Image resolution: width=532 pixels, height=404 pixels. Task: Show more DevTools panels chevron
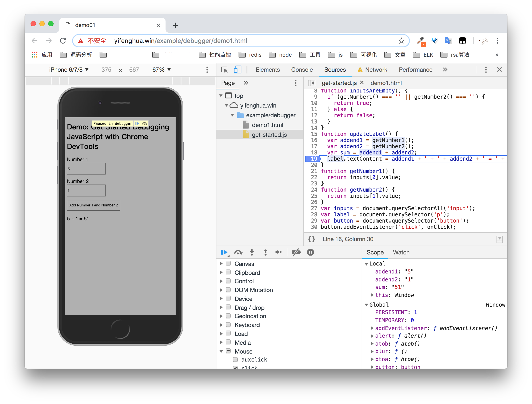click(x=445, y=70)
